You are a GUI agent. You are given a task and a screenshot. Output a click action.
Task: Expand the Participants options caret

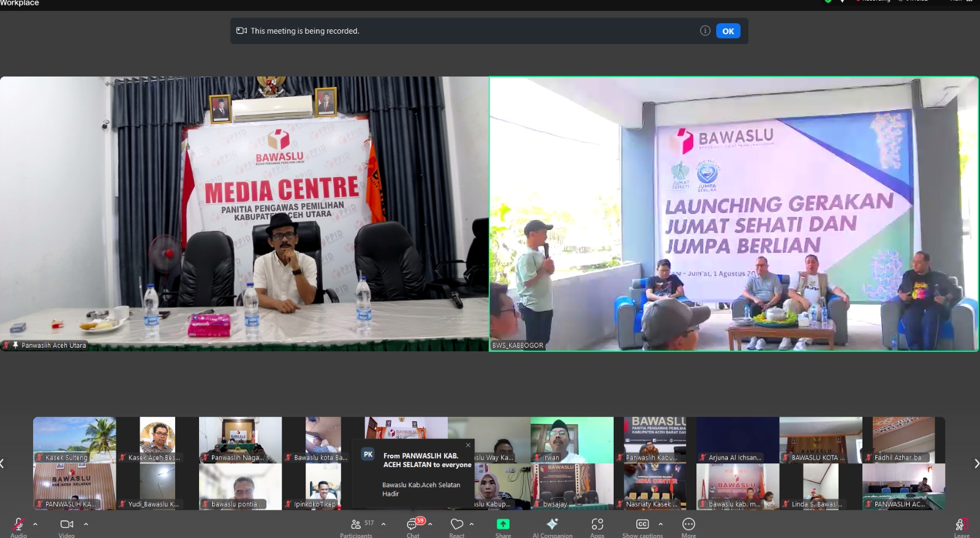pyautogui.click(x=383, y=524)
